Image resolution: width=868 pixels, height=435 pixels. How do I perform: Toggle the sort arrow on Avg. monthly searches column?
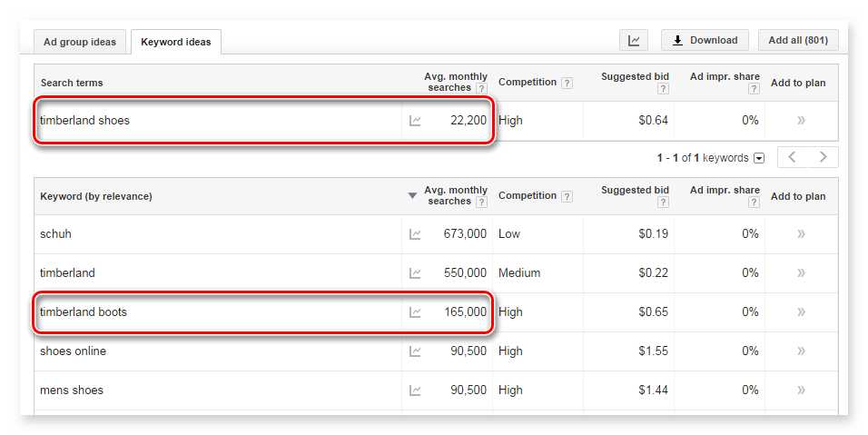412,195
